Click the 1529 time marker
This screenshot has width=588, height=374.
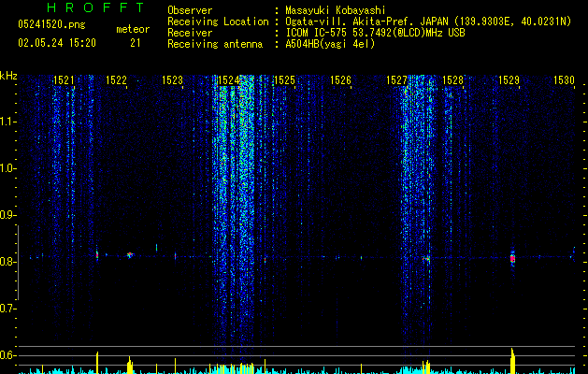point(509,80)
